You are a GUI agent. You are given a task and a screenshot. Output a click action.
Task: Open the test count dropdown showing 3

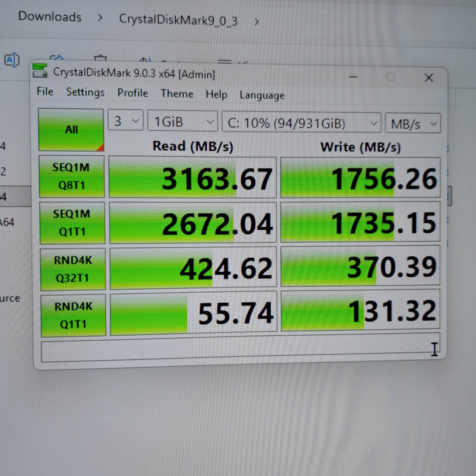point(126,120)
